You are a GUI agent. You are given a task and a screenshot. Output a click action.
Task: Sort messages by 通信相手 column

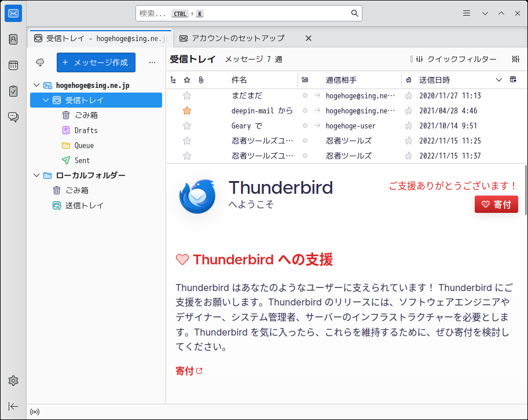point(341,80)
